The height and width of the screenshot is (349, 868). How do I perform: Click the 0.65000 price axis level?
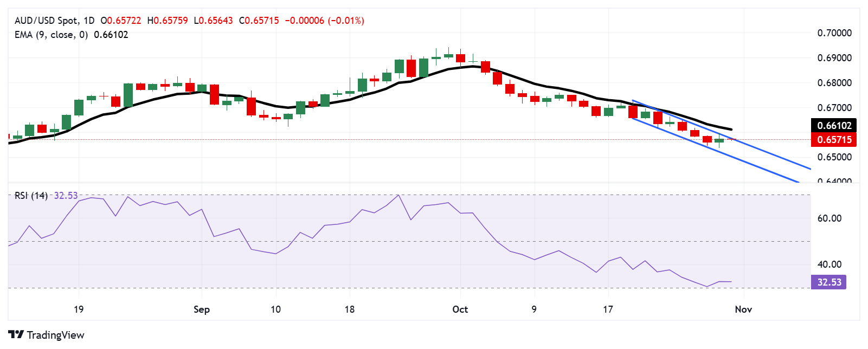(834, 157)
